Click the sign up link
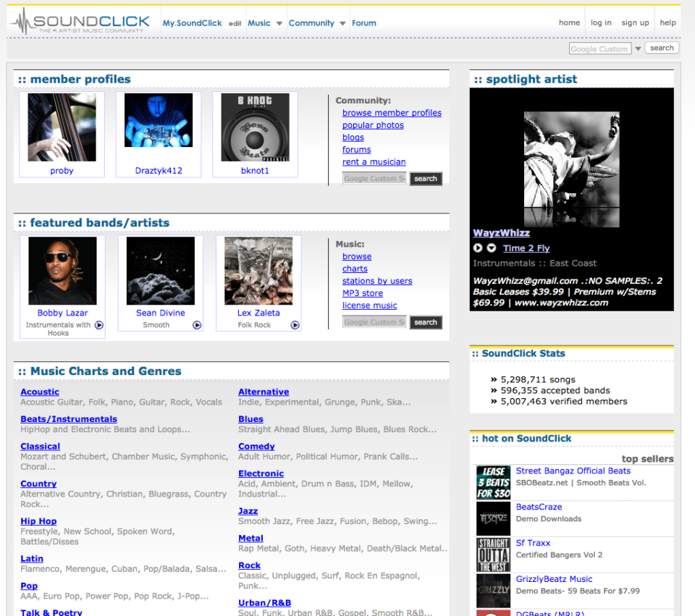This screenshot has height=616, width=695. (x=635, y=22)
